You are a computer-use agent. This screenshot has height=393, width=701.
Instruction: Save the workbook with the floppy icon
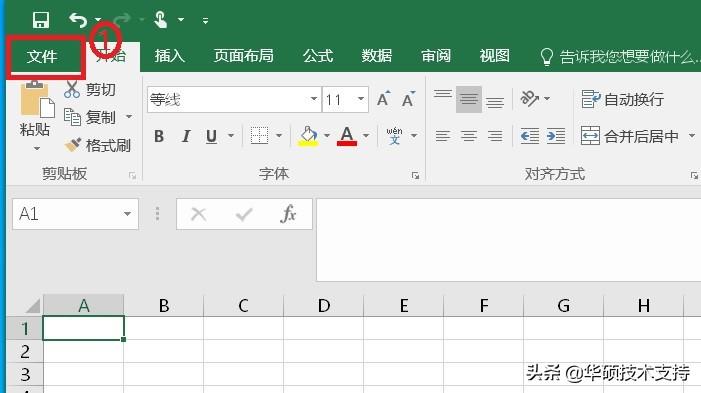[41, 20]
